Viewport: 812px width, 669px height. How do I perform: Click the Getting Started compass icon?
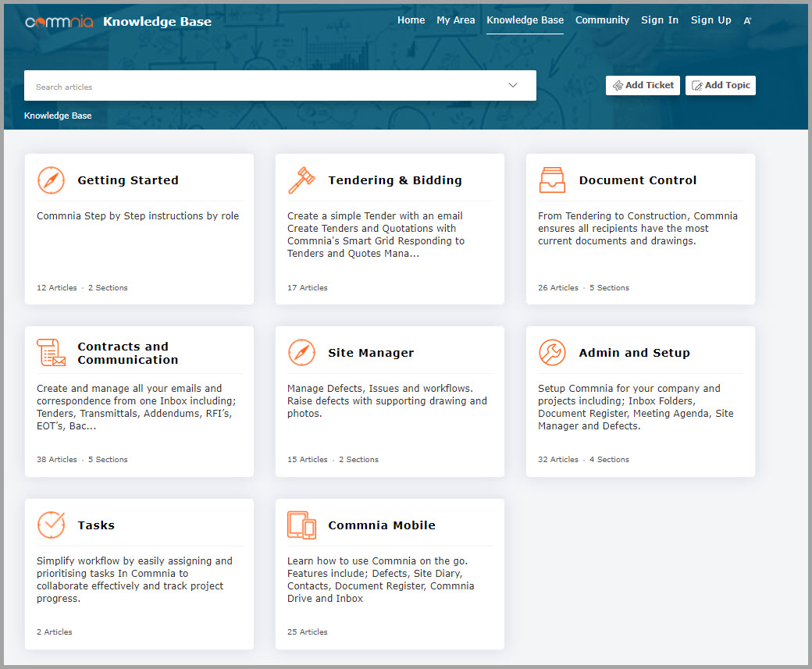51,180
